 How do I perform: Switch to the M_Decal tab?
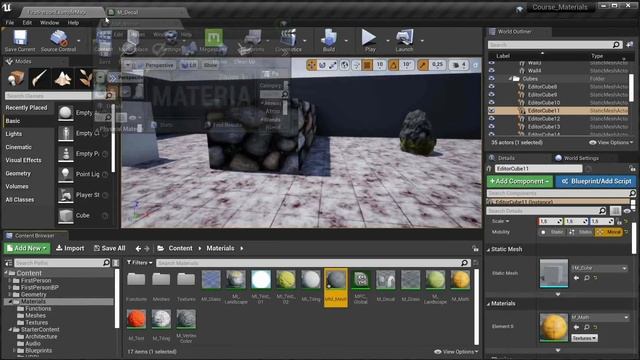coord(127,12)
